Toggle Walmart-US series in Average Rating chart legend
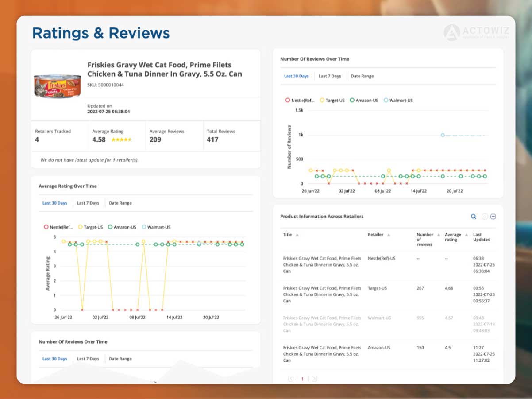532x399 pixels. [156, 227]
